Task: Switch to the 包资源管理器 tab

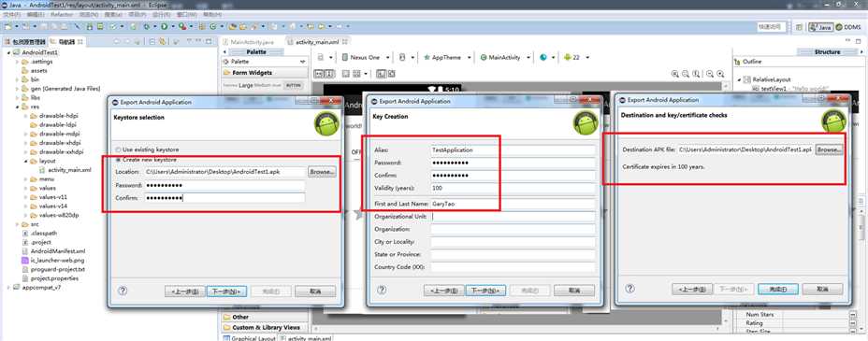Action: click(25, 41)
